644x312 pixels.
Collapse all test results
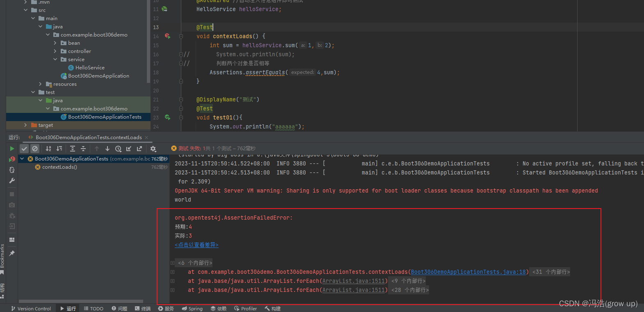[83, 149]
